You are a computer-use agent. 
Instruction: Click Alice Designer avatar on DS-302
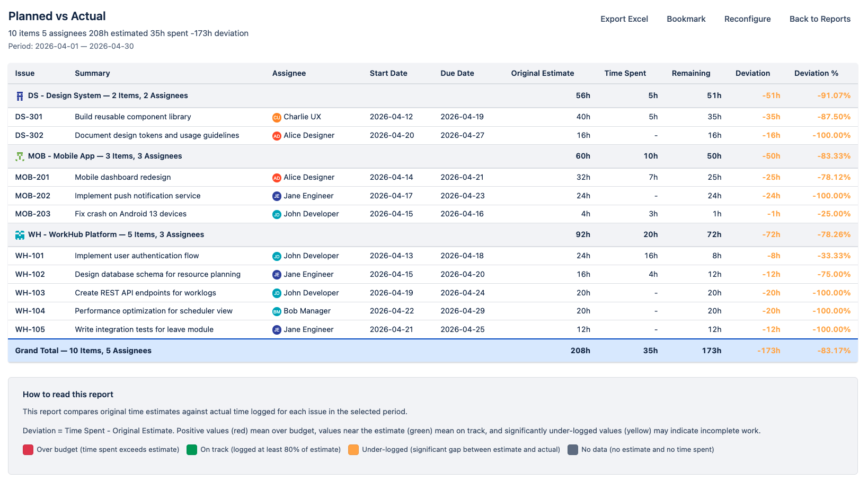click(277, 136)
